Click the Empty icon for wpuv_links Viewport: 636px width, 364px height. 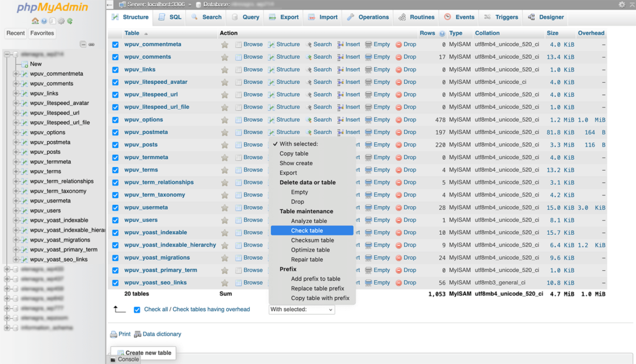[x=368, y=70]
